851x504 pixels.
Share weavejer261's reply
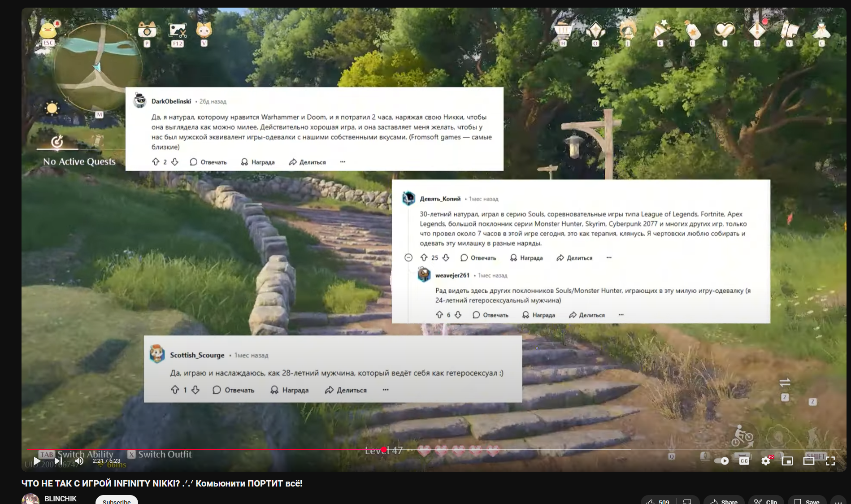(x=586, y=315)
